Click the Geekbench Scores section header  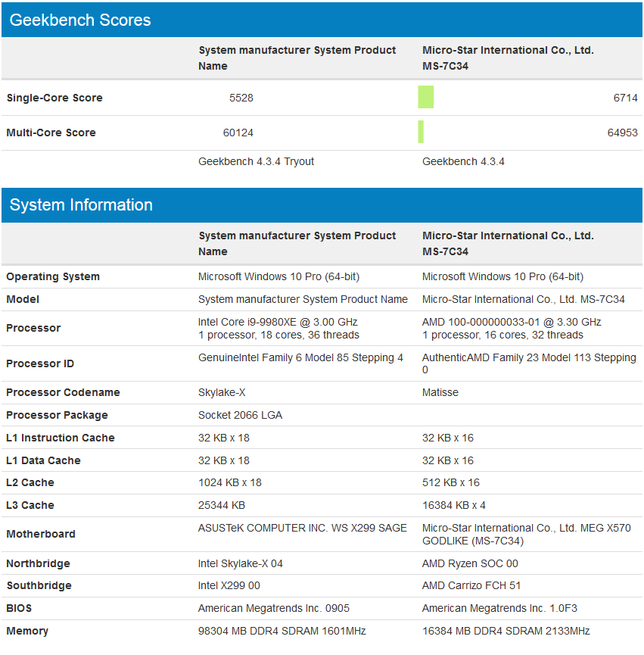click(x=80, y=20)
